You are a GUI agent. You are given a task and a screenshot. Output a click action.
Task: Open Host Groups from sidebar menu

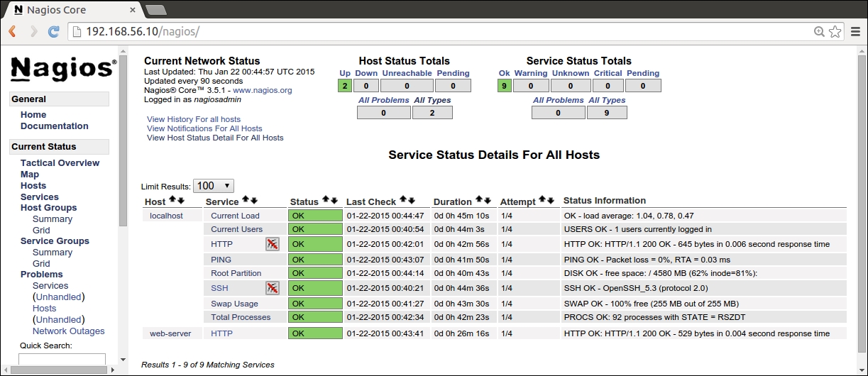[48, 208]
